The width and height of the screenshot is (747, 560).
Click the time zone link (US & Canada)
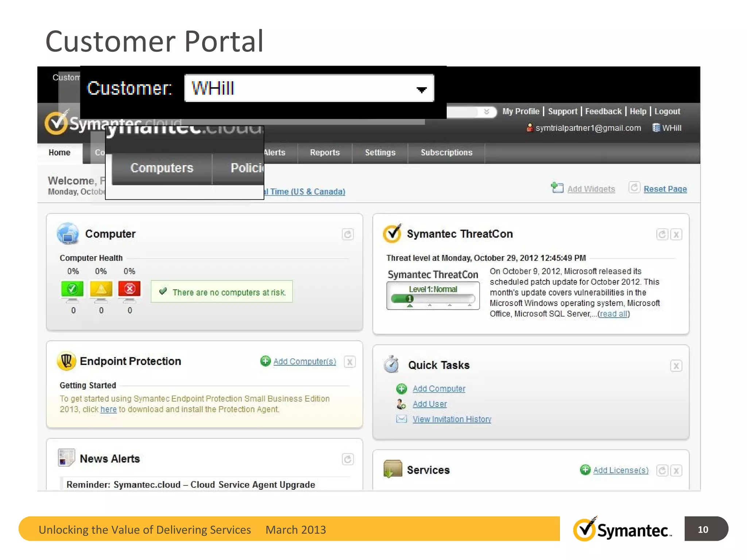tap(305, 192)
